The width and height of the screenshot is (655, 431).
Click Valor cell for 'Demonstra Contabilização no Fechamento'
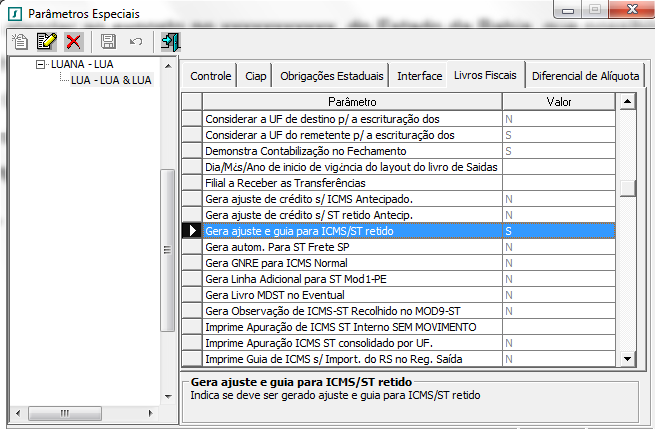tap(559, 151)
